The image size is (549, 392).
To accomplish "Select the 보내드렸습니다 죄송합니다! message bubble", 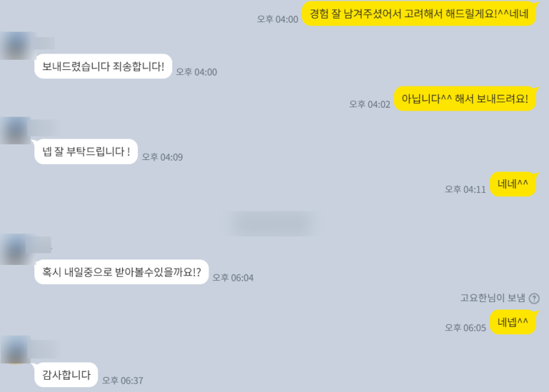I will click(103, 66).
